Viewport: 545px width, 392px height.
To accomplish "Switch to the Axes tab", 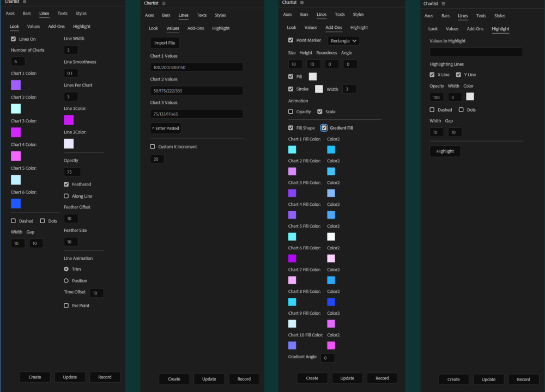I will click(x=10, y=13).
